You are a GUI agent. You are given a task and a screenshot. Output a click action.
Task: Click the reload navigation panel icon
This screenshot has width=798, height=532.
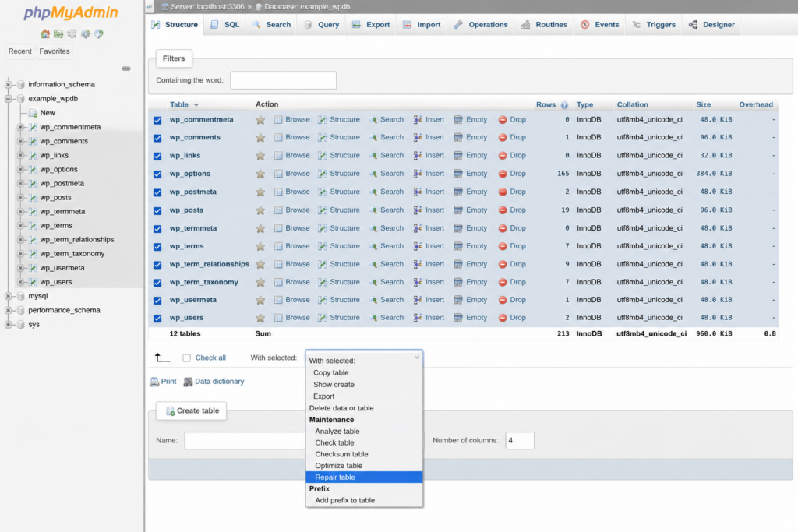99,34
